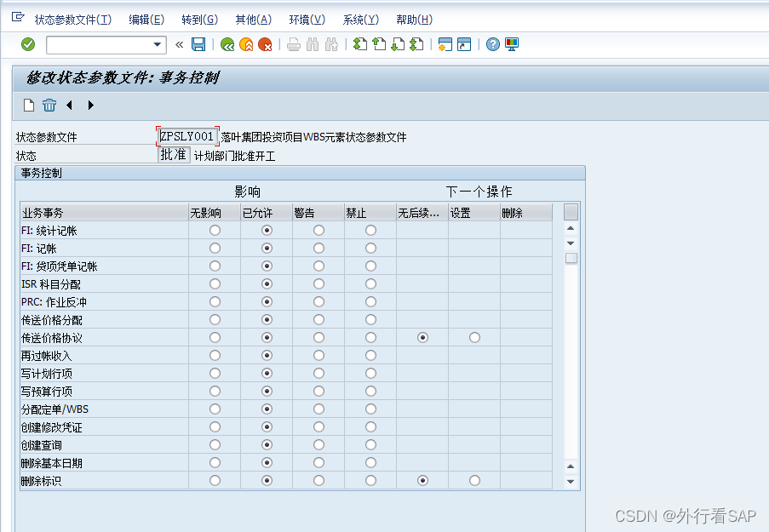The image size is (769, 532).
Task: Open the 转到(G) menu
Action: coord(199,20)
